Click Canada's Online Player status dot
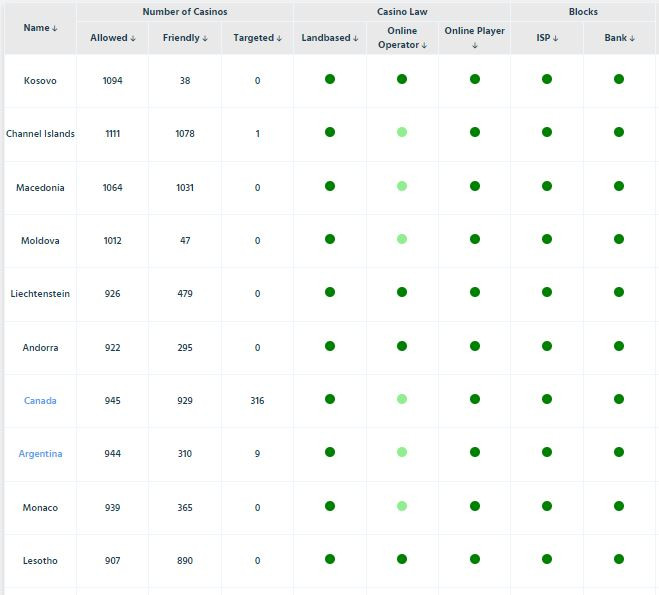 [475, 399]
